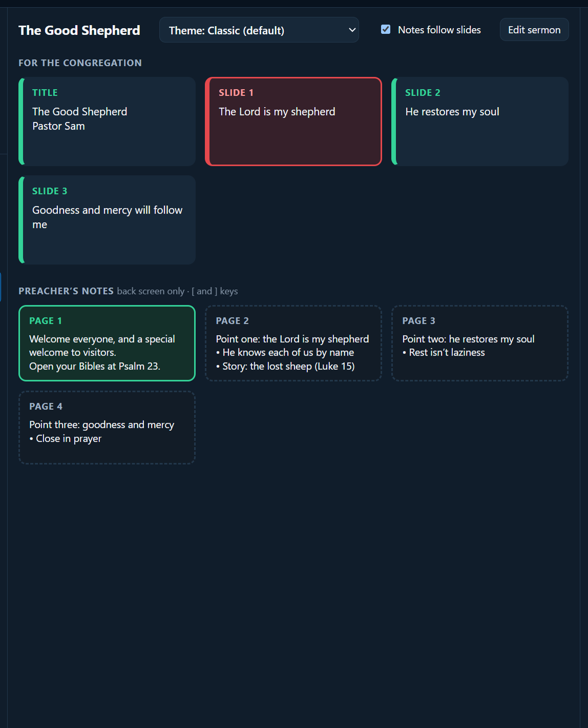588x728 pixels.
Task: Click the Preacher's Notes section heading
Action: coord(66,291)
